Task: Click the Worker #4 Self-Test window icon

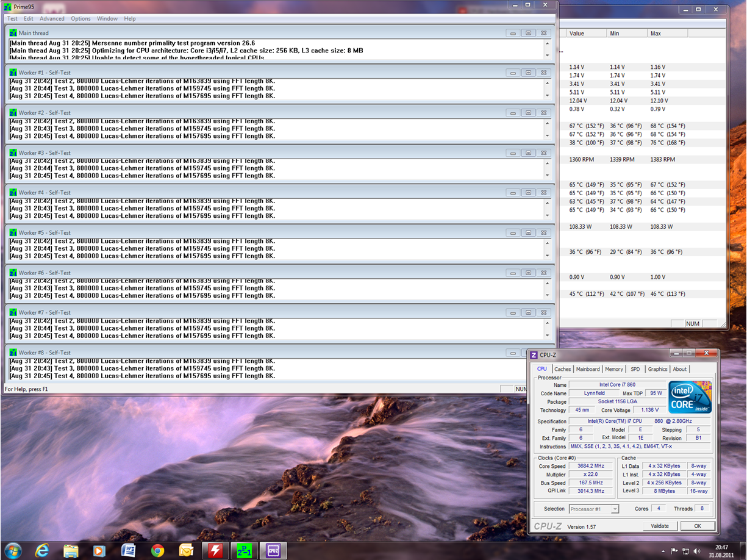Action: pos(13,192)
